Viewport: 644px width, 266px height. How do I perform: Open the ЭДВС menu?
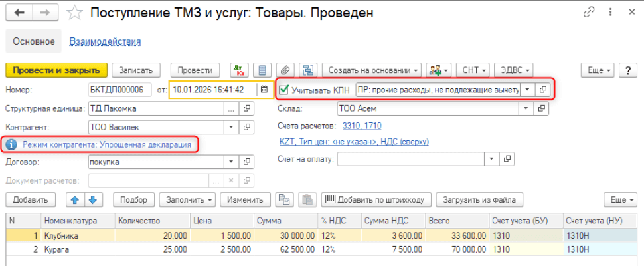pyautogui.click(x=516, y=70)
